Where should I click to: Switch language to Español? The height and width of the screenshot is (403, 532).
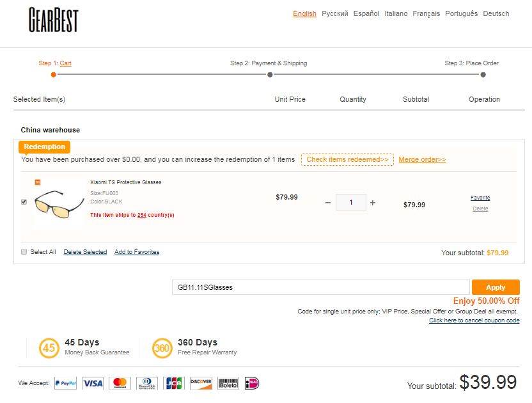point(366,13)
